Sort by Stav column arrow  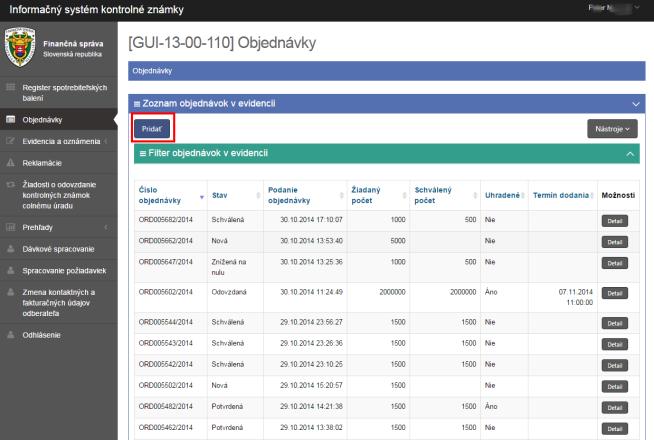(x=258, y=195)
